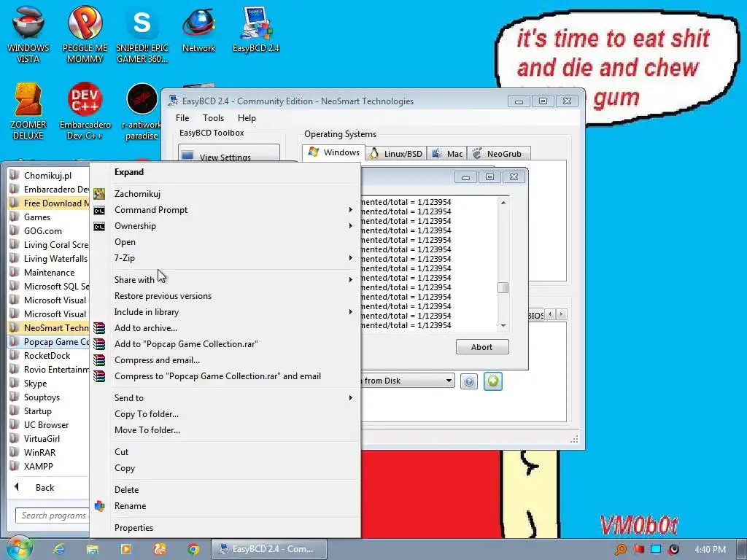
Task: Click the cmd icon beside Ownership
Action: click(x=99, y=227)
